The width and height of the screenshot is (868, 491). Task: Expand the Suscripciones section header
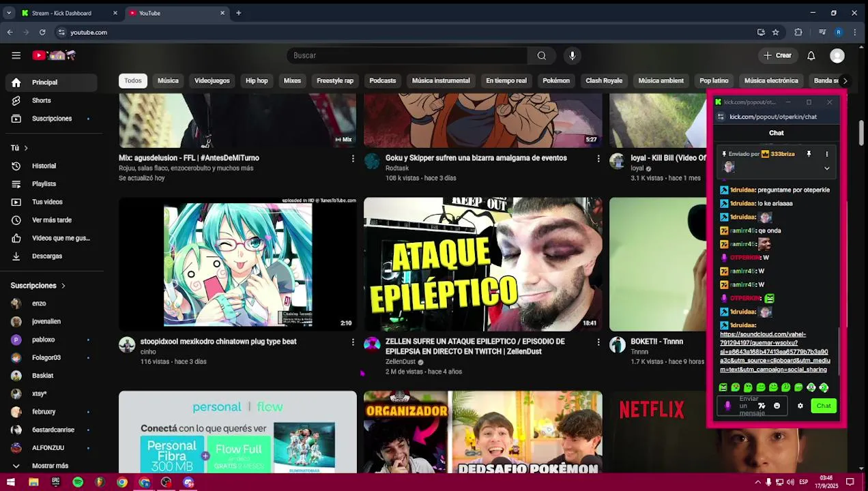pyautogui.click(x=38, y=286)
